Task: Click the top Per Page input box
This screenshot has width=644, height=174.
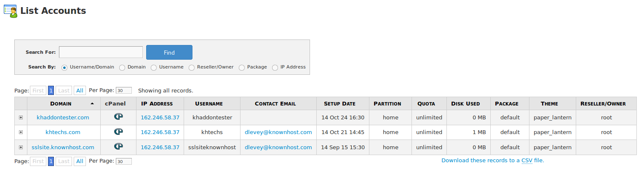Action: [124, 90]
